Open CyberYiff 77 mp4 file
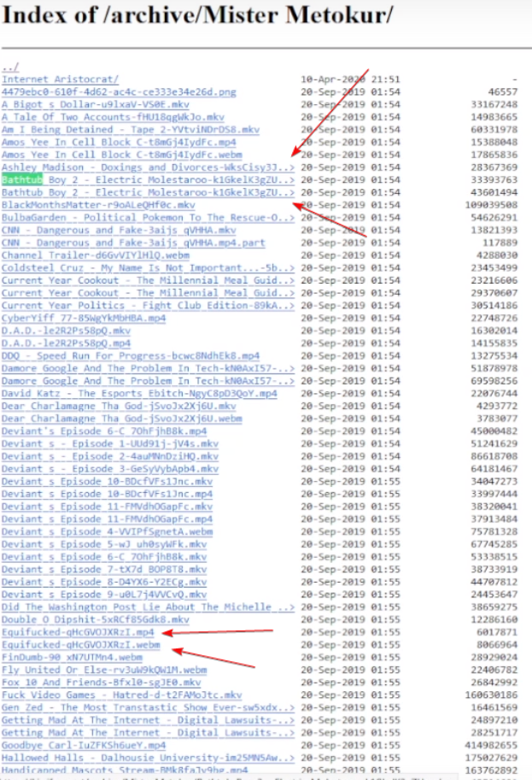532x780 pixels. click(84, 318)
